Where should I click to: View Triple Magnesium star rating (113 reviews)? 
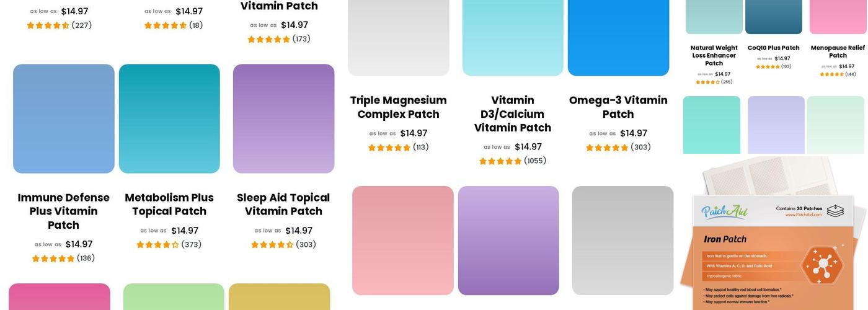coord(389,148)
